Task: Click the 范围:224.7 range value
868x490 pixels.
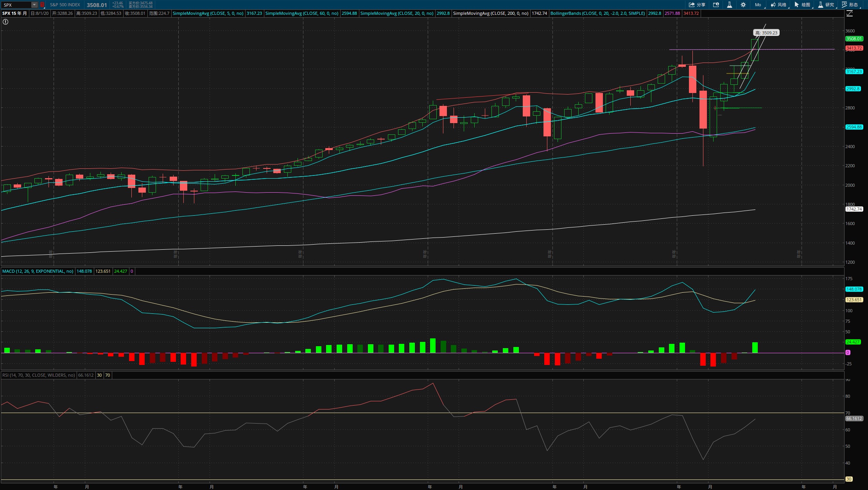Action: [x=159, y=13]
